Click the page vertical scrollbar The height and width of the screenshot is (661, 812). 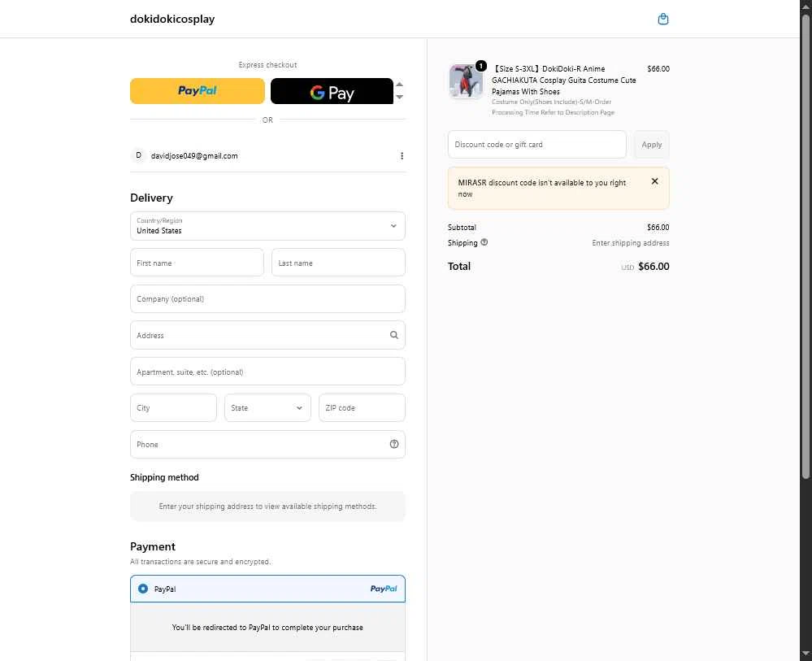click(x=805, y=244)
